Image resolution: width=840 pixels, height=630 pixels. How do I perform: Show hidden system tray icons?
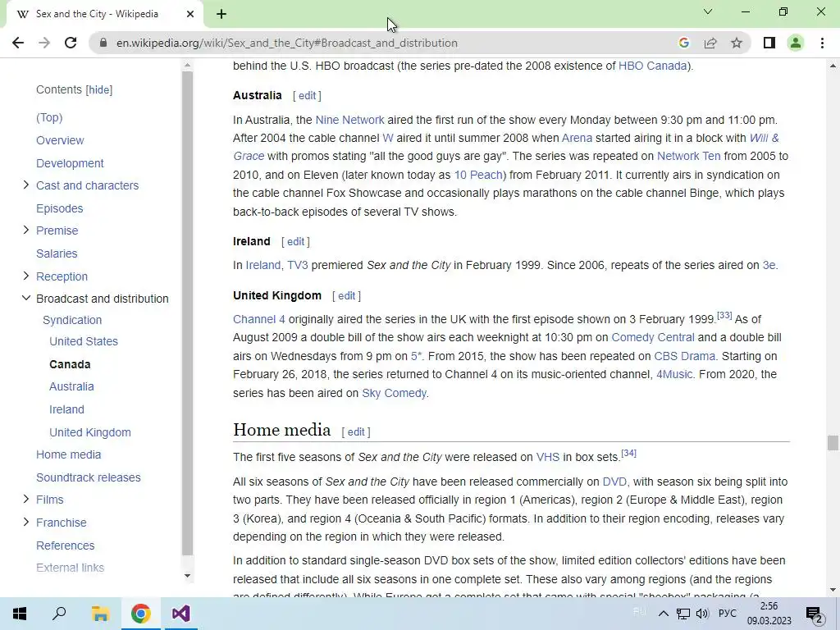tap(663, 614)
